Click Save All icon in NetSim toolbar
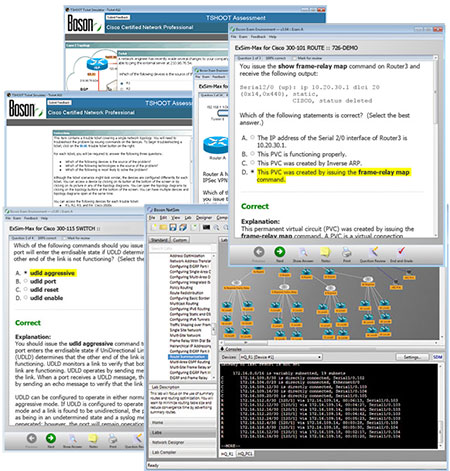 (183, 227)
